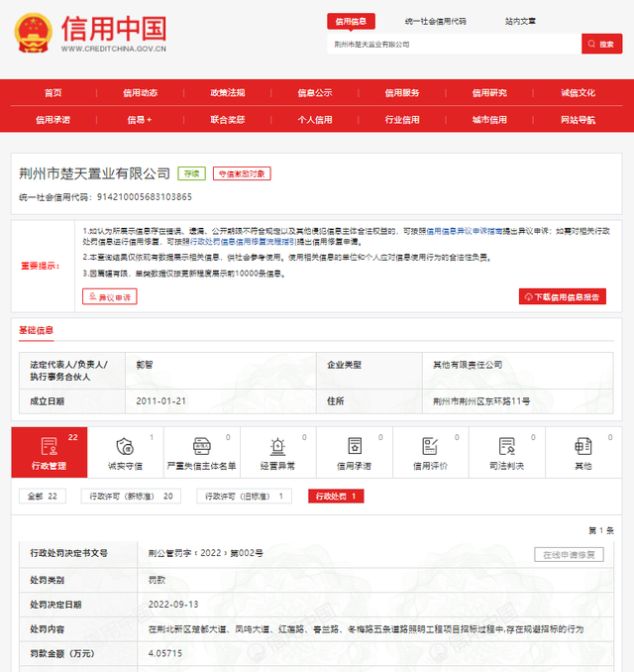Open 行业信用 in the navigation bar
The height and width of the screenshot is (672, 634).
pos(402,120)
